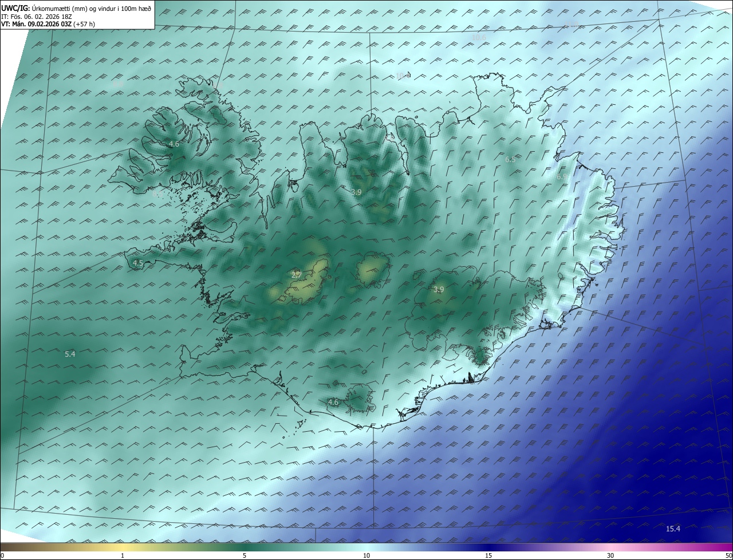This screenshot has width=733, height=560.
Task: Click the 1 tick label on the colorbar
Action: (x=123, y=555)
